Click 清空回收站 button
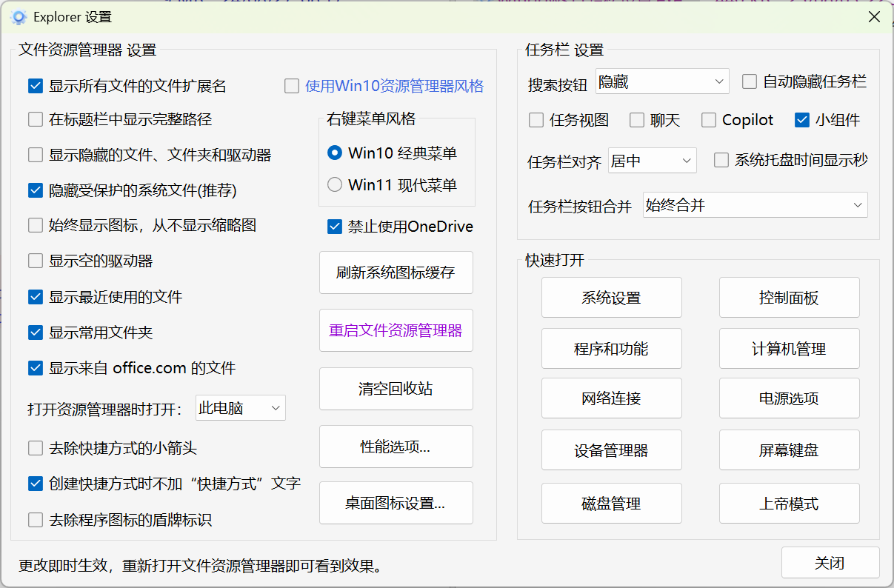 (x=396, y=389)
